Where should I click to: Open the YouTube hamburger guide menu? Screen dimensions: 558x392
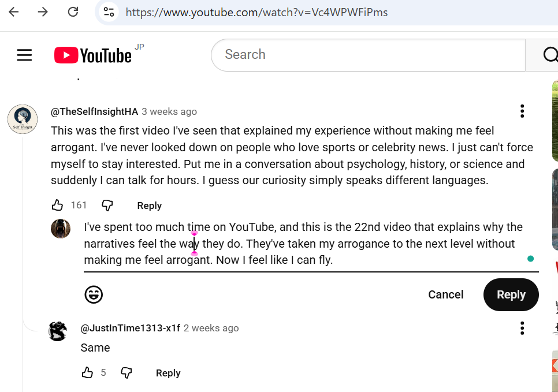(x=24, y=55)
